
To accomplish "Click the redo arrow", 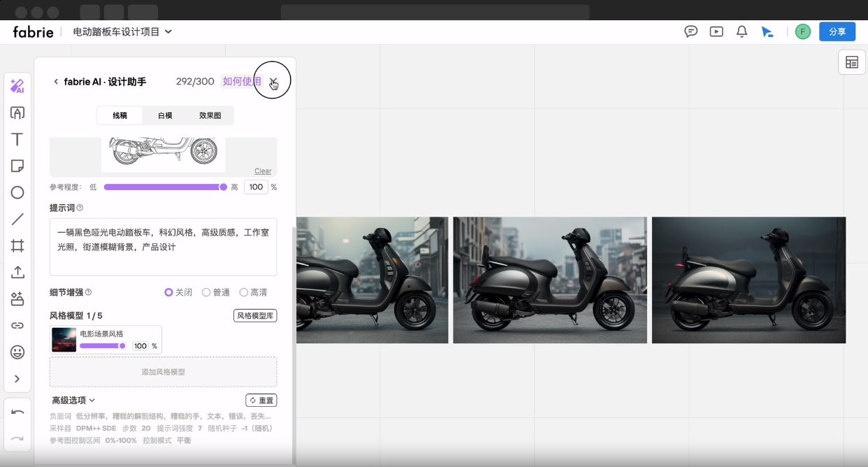I will (17, 438).
